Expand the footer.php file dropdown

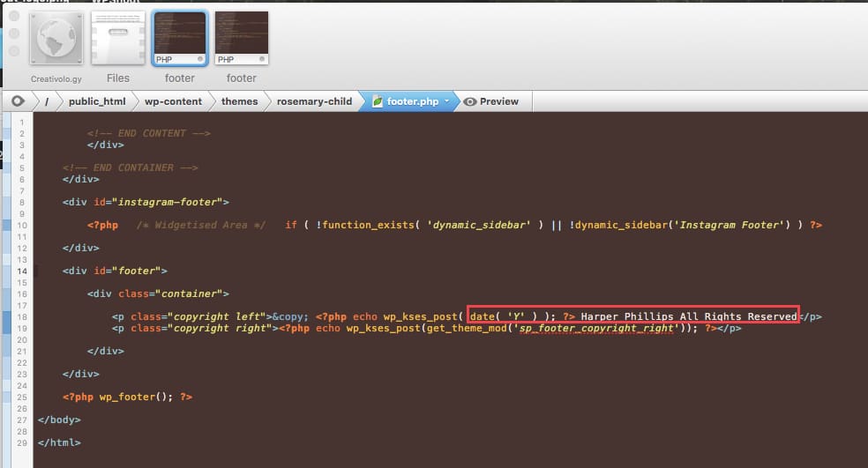click(x=446, y=101)
